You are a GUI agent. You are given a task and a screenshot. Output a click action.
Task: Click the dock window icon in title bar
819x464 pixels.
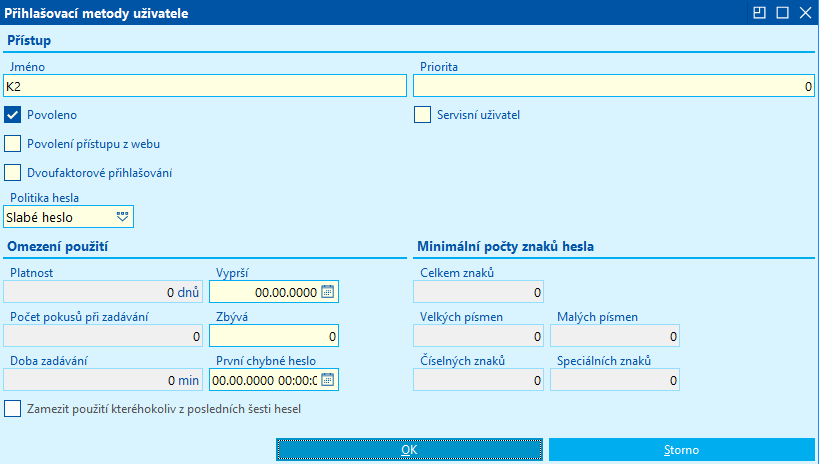759,13
